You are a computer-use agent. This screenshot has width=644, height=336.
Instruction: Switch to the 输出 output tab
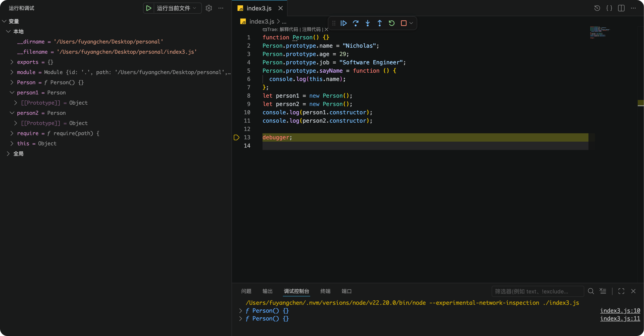click(x=268, y=291)
